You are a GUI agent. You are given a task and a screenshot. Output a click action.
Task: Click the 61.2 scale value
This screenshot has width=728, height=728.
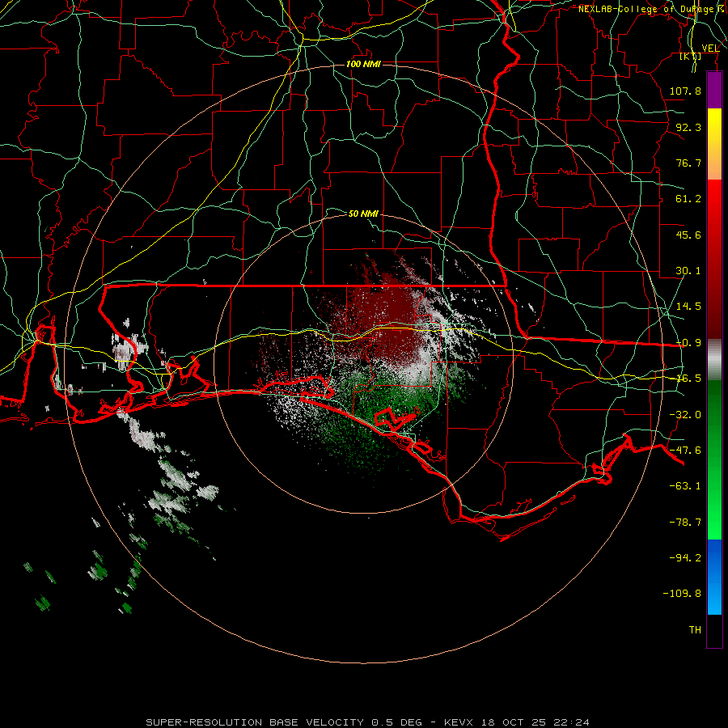[x=688, y=199]
